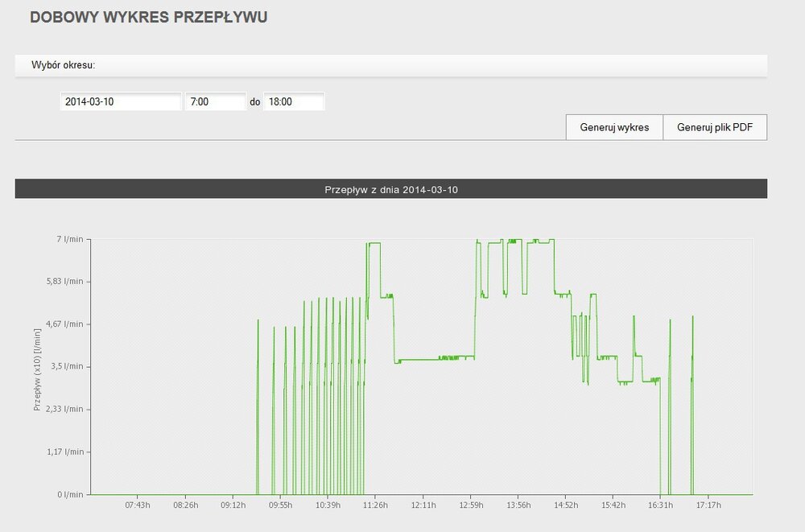Click the vertical Przepływ (x10) axis title
Image resolution: width=805 pixels, height=532 pixels.
(x=37, y=369)
